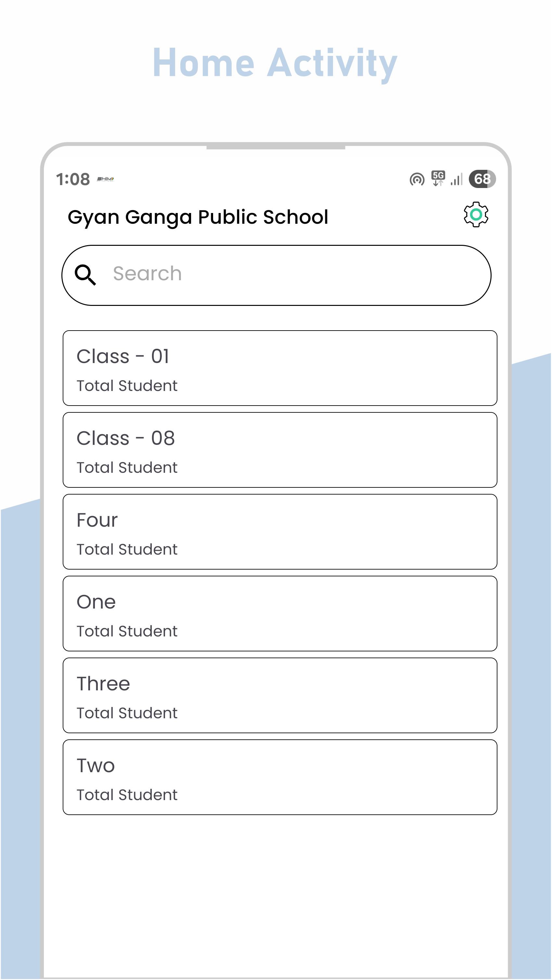The image size is (552, 980).
Task: Tap the battery 68 indicator
Action: 482,179
